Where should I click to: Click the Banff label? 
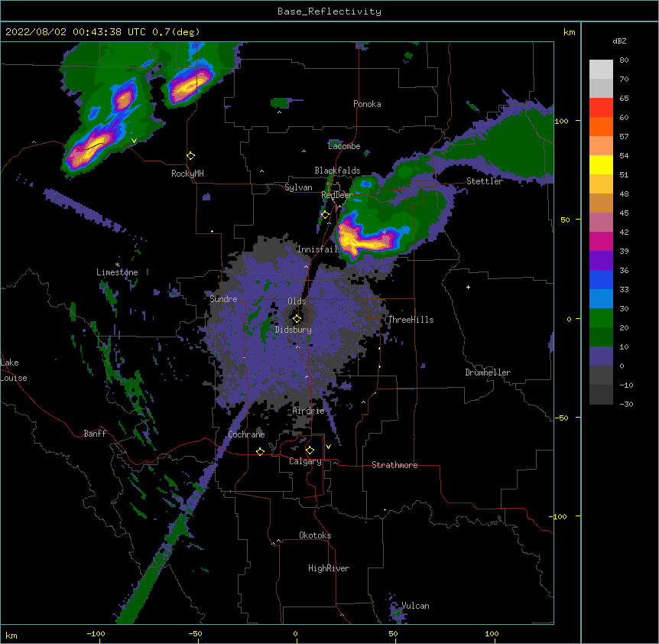pos(95,434)
